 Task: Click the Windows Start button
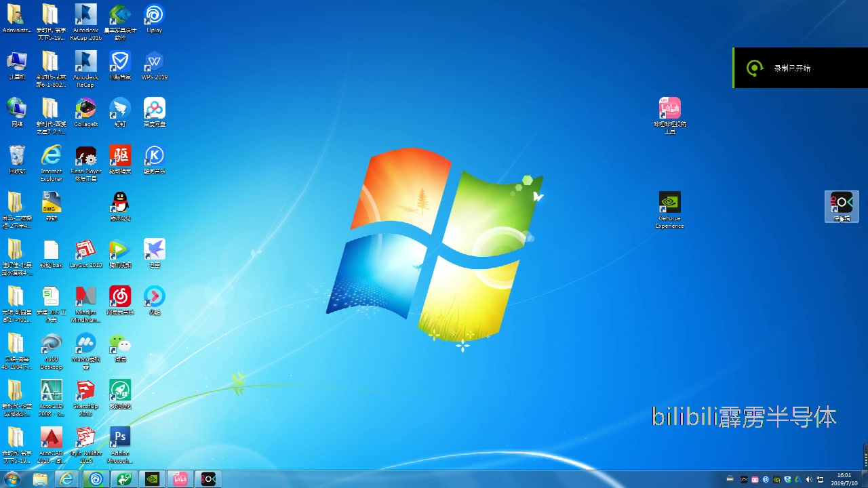[12, 479]
